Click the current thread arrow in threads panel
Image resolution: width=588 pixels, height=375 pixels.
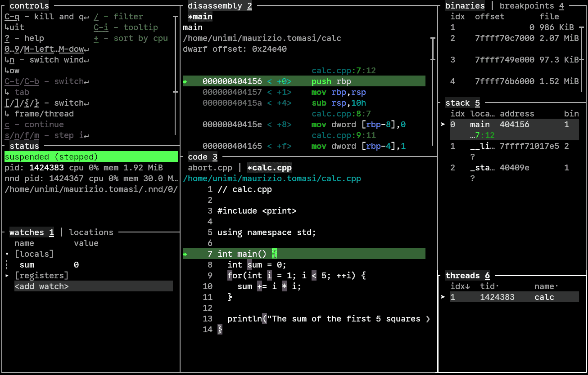tap(443, 297)
